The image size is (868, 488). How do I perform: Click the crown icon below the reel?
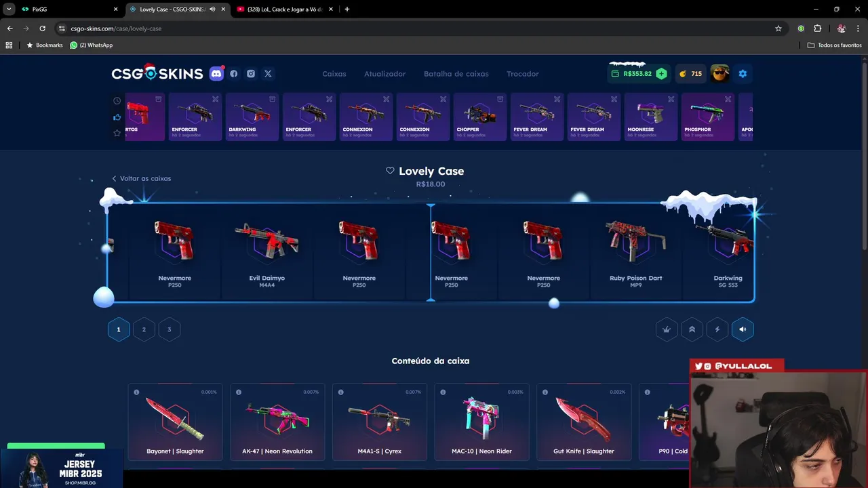(667, 329)
